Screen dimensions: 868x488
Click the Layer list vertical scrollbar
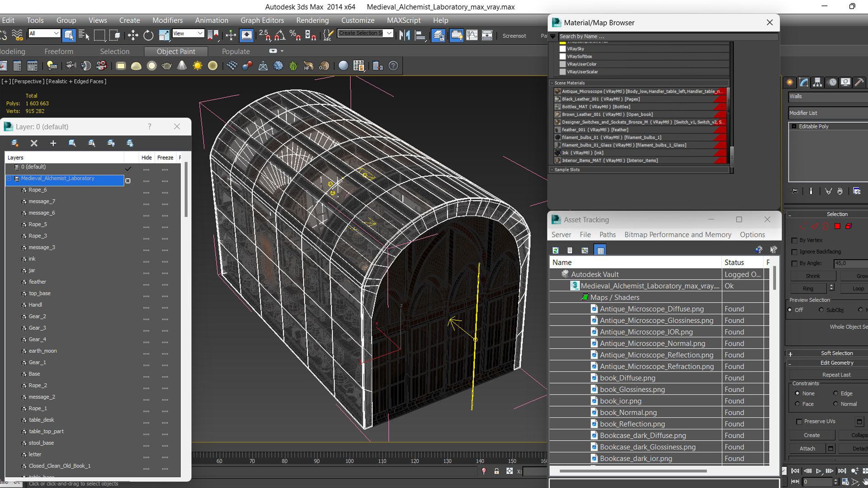(185, 190)
